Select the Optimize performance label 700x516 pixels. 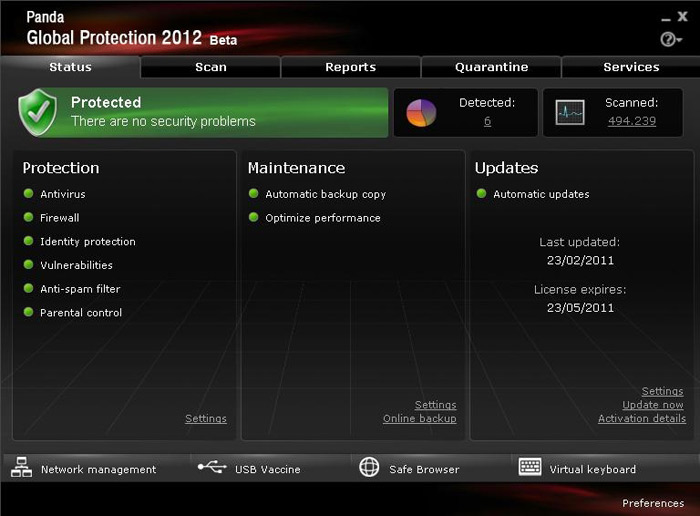(323, 218)
